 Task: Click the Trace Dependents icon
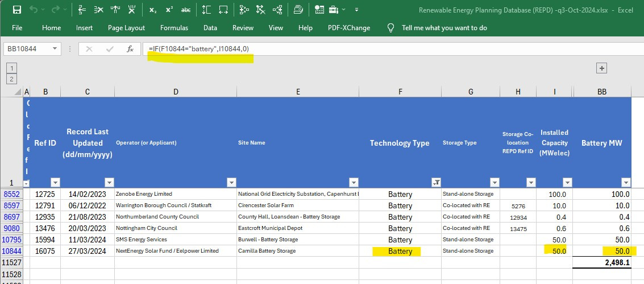(277, 10)
